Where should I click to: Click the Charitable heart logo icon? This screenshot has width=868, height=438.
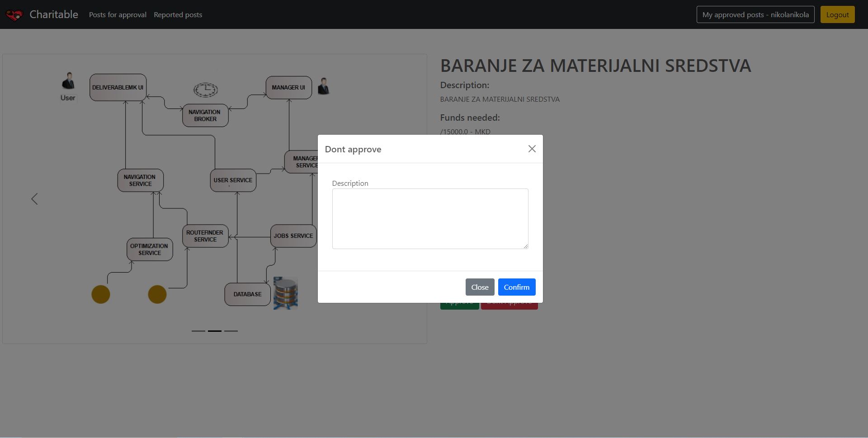coord(14,15)
